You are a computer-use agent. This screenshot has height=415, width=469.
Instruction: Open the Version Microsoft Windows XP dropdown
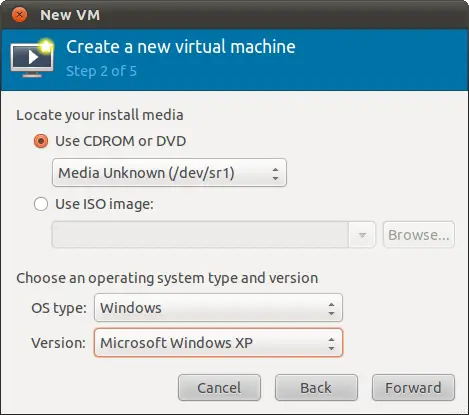pyautogui.click(x=218, y=343)
